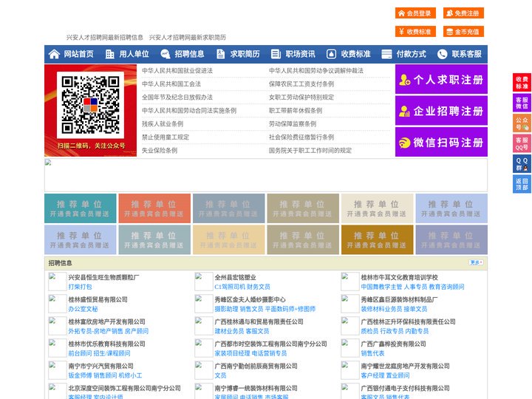Open 兴安县恒生旺生物质颗粒厂 company listing
Image resolution: width=532 pixels, height=399 pixels.
point(104,277)
